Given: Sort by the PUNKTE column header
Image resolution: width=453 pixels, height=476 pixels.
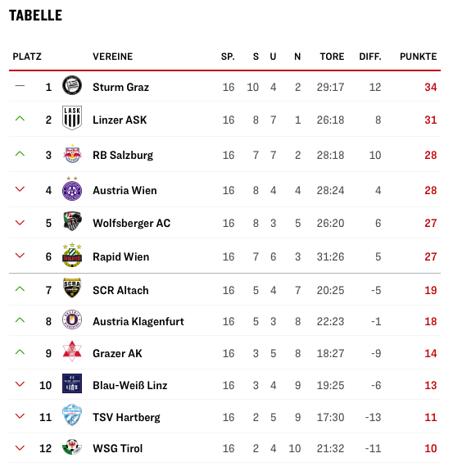Looking at the screenshot, I should pyautogui.click(x=418, y=57).
